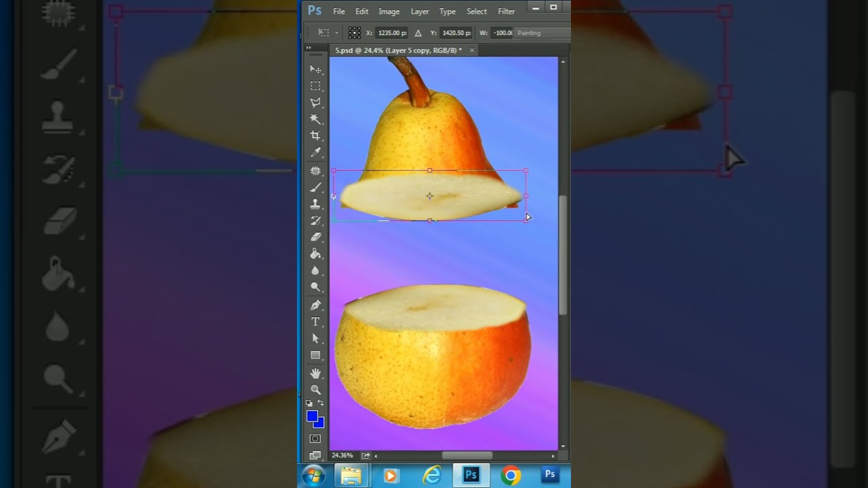
Task: Select the Clone Stamp tool
Action: pos(315,203)
